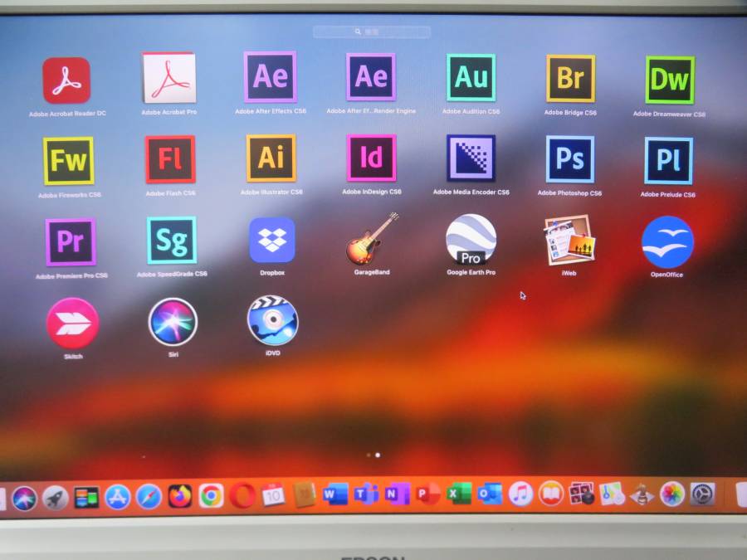The image size is (747, 560).
Task: Launch Adobe Acrobat Pro
Action: (168, 78)
